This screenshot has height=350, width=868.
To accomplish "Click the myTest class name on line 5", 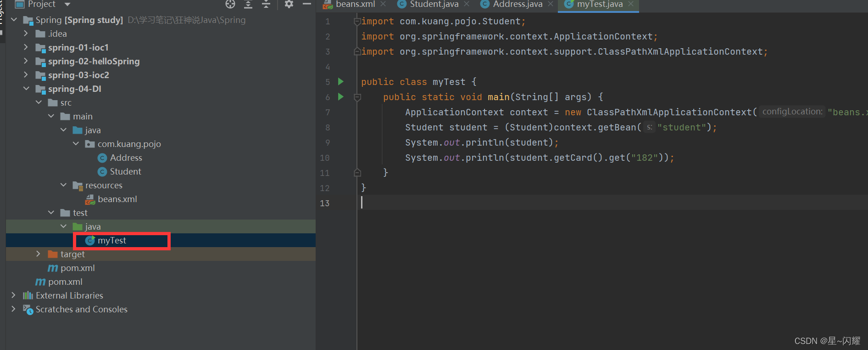I will click(x=449, y=82).
